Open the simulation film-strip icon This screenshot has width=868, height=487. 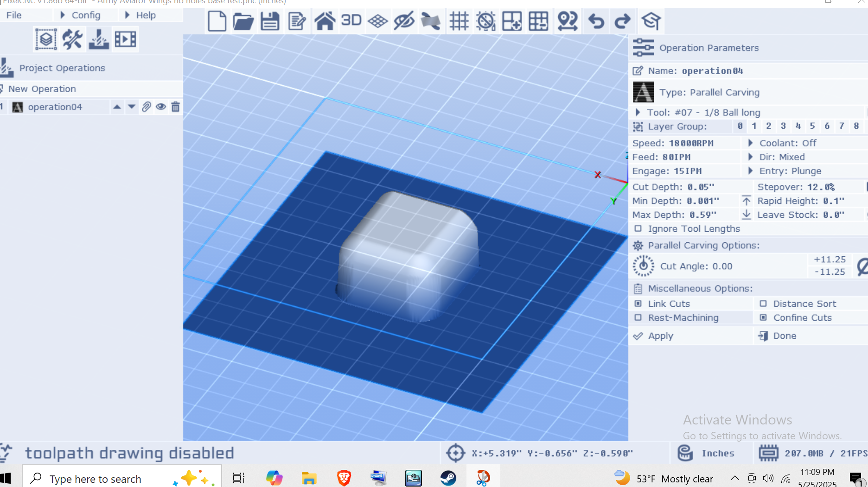point(125,39)
